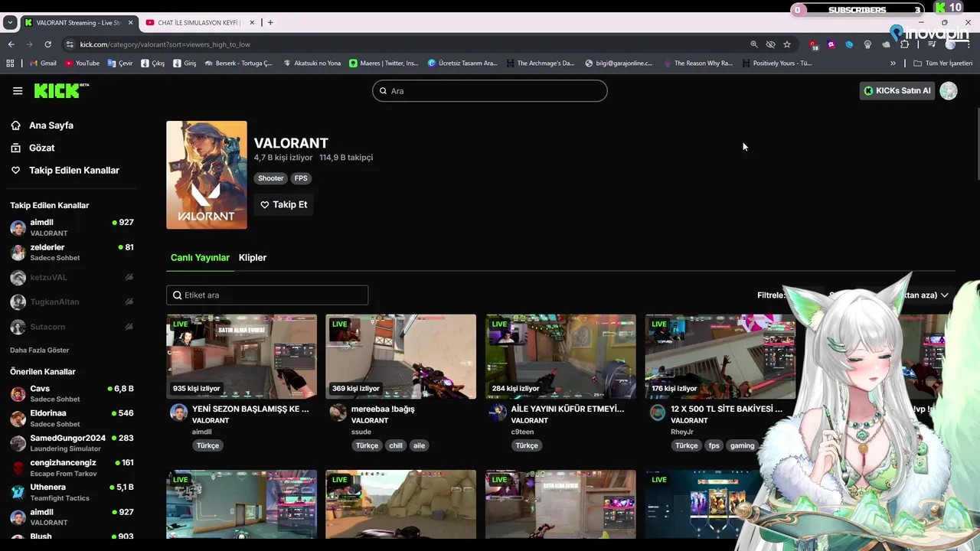Click the browser address bar URL

pyautogui.click(x=165, y=44)
